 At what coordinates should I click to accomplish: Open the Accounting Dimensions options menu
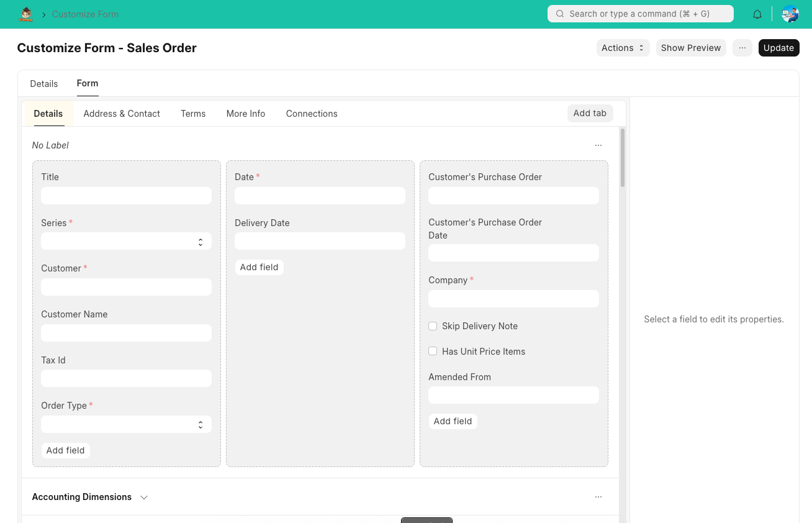[598, 496]
